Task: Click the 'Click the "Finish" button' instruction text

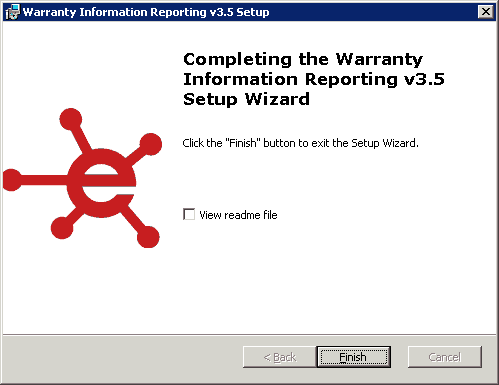Action: point(300,143)
